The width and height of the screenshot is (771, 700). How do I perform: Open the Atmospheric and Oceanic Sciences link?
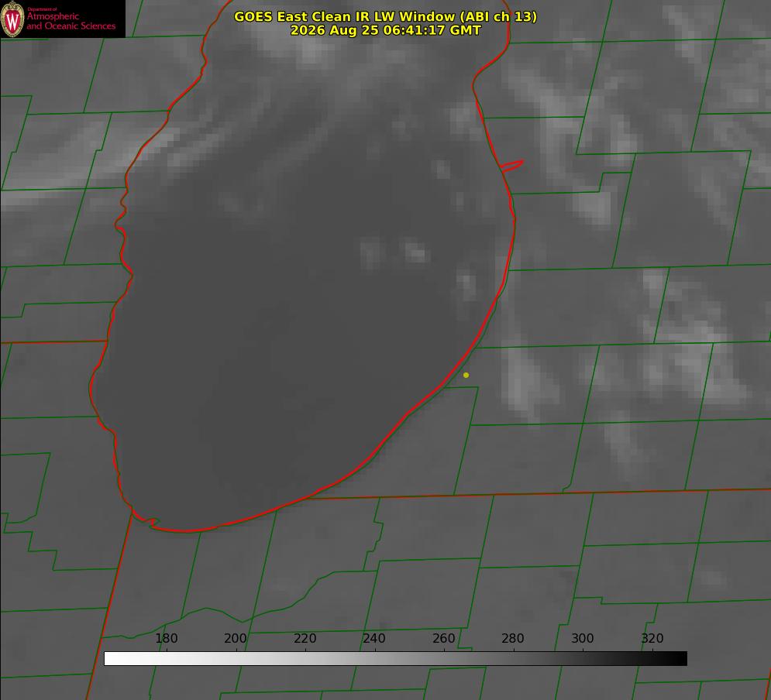pyautogui.click(x=71, y=21)
